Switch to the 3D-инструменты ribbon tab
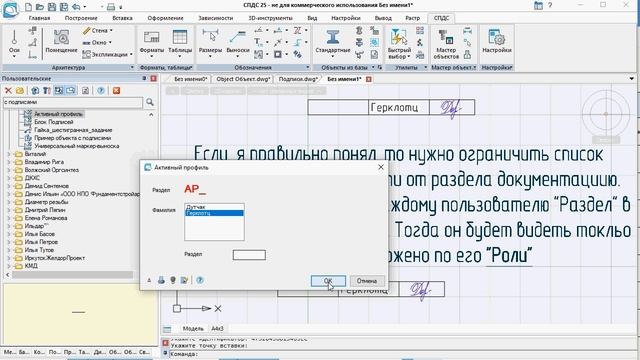 click(x=270, y=18)
